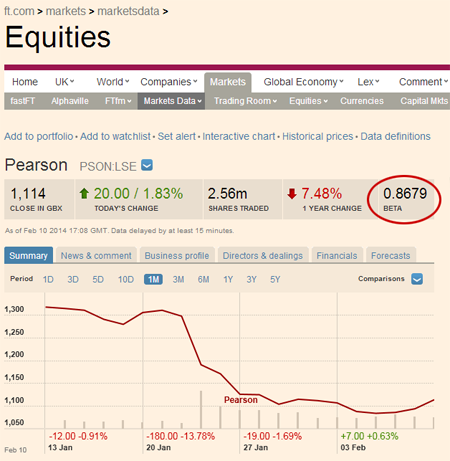The height and width of the screenshot is (461, 450).
Task: Click the Pearson company name heading
Action: (x=36, y=165)
